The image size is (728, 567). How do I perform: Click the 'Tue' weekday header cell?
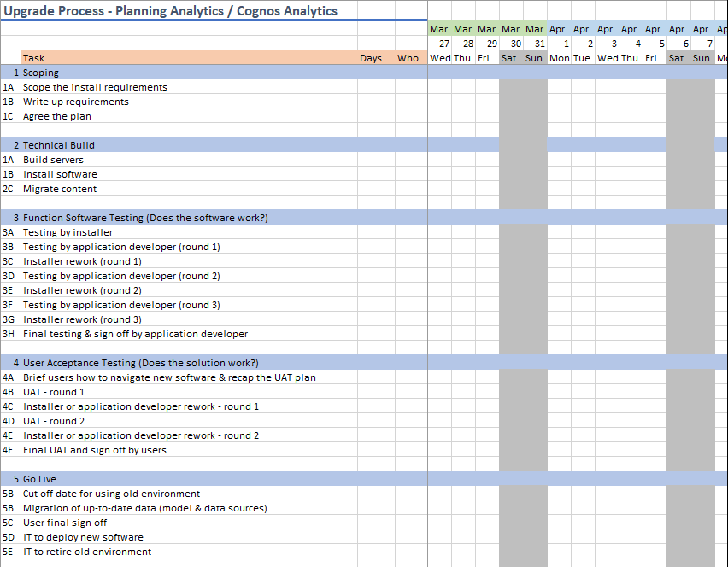(583, 58)
